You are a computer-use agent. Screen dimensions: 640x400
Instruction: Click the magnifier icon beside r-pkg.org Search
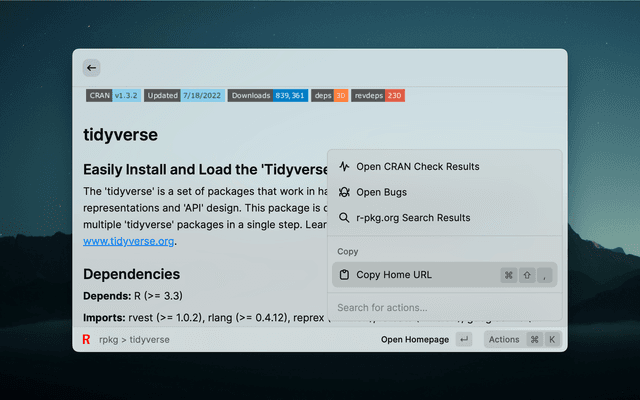tap(344, 218)
